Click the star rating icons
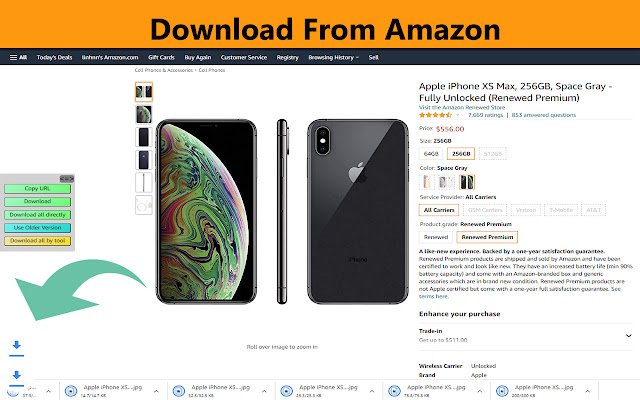 pyautogui.click(x=435, y=115)
